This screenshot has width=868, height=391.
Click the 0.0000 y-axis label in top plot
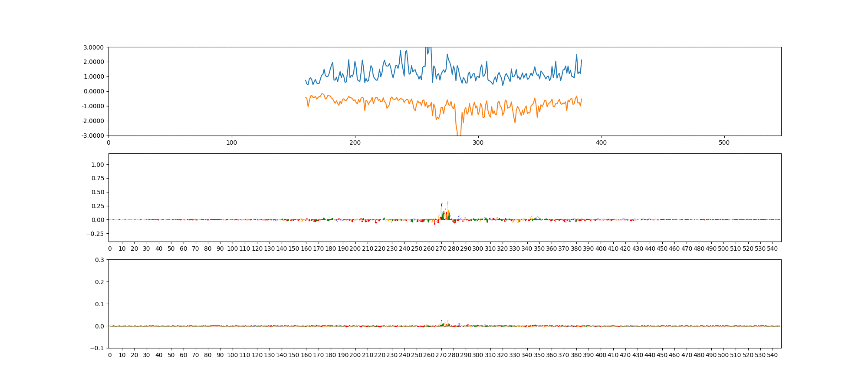click(93, 91)
